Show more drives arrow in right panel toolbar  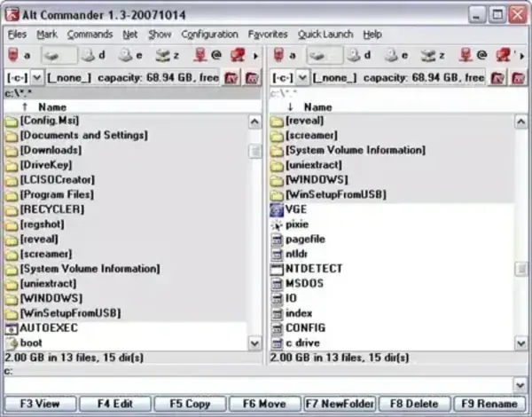(x=522, y=56)
